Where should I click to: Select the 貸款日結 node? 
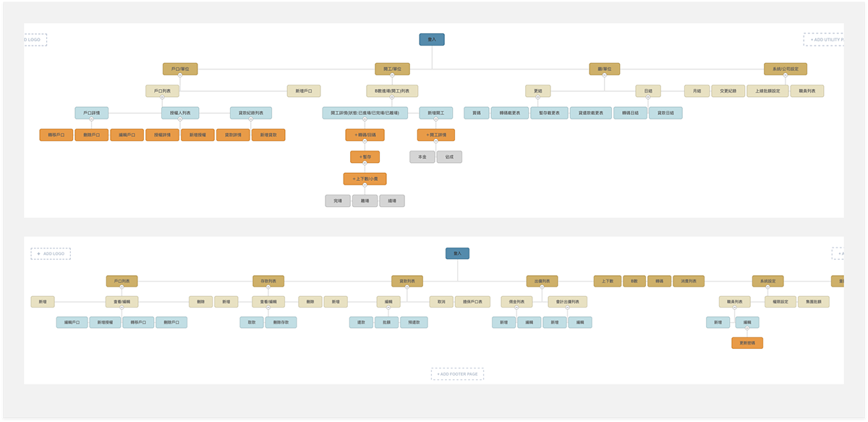tap(666, 113)
